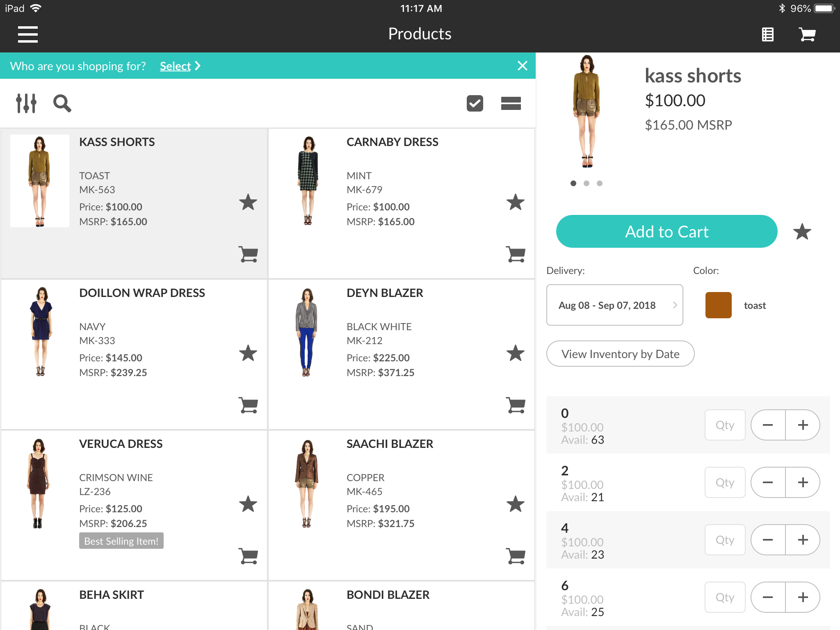Open product search magnifier

pyautogui.click(x=62, y=103)
